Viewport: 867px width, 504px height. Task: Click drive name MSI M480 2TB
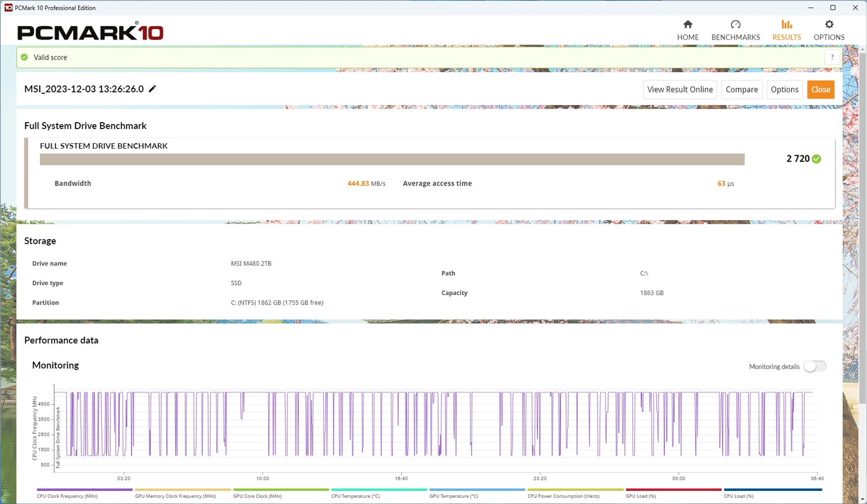click(x=251, y=264)
